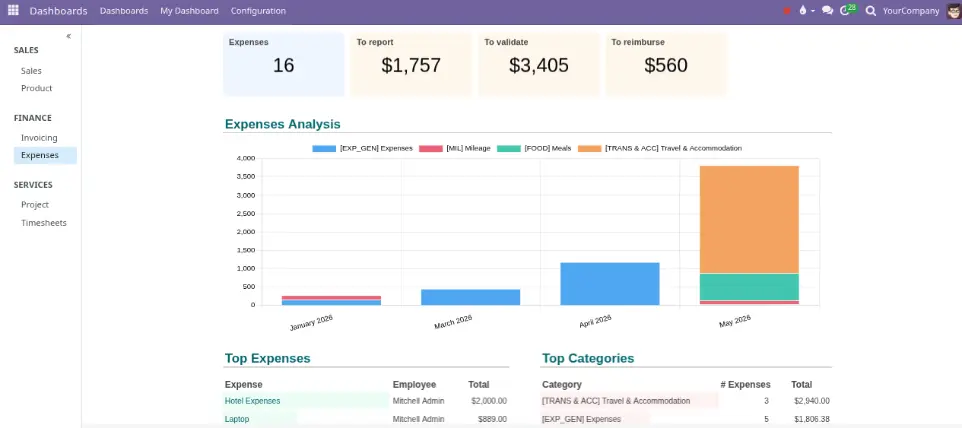Click the # Expenses column header
Viewport: 962px width, 428px height.
click(745, 384)
